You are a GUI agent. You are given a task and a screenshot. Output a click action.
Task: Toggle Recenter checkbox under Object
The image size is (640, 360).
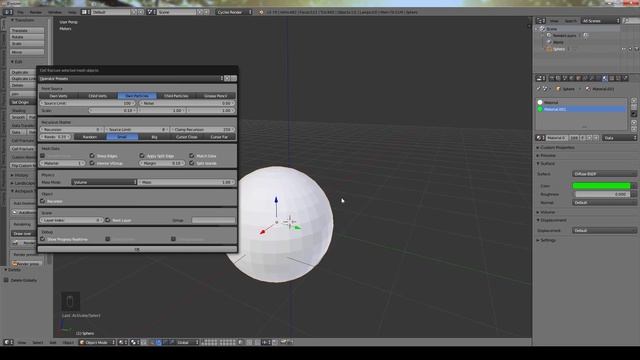click(42, 201)
